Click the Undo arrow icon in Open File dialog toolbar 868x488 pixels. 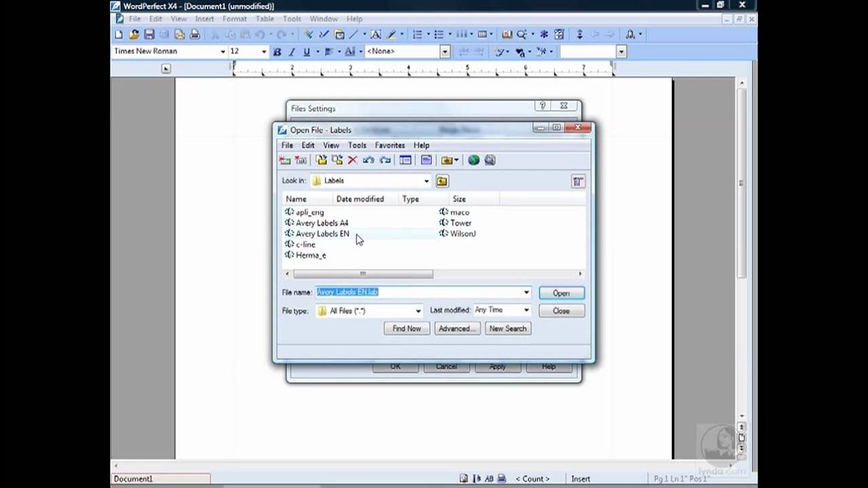click(368, 161)
